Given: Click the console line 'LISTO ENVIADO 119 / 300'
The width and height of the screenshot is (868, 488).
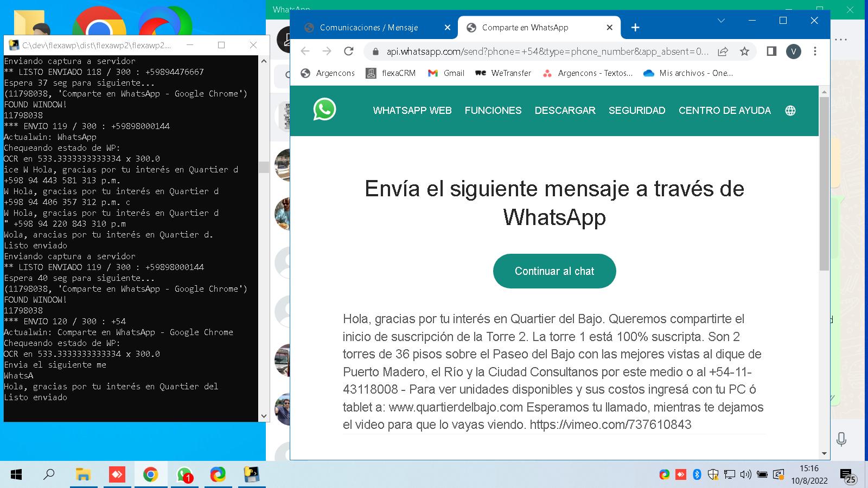Looking at the screenshot, I should 104,267.
